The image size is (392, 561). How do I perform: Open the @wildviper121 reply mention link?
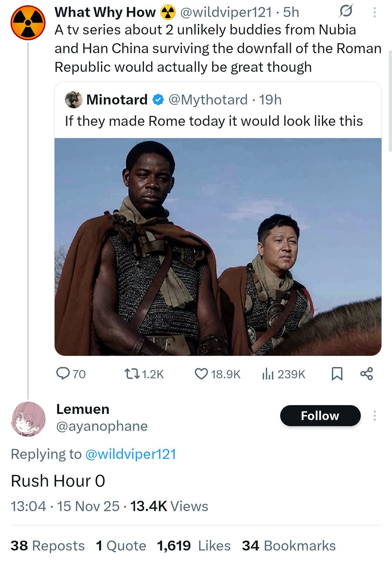coord(130,454)
